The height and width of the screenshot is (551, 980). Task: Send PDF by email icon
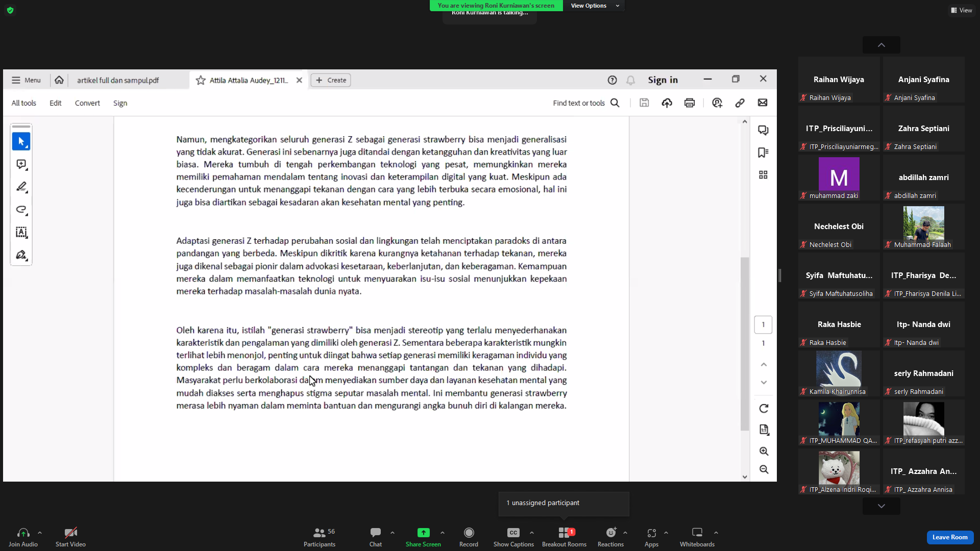[763, 103]
